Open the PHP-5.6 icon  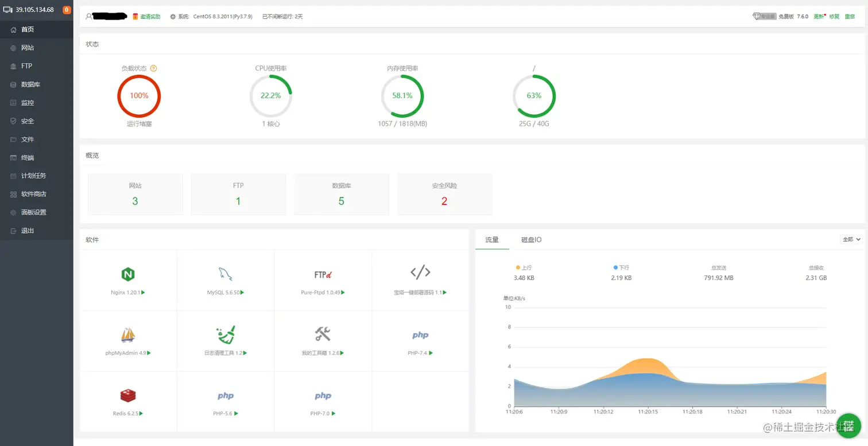click(x=226, y=395)
